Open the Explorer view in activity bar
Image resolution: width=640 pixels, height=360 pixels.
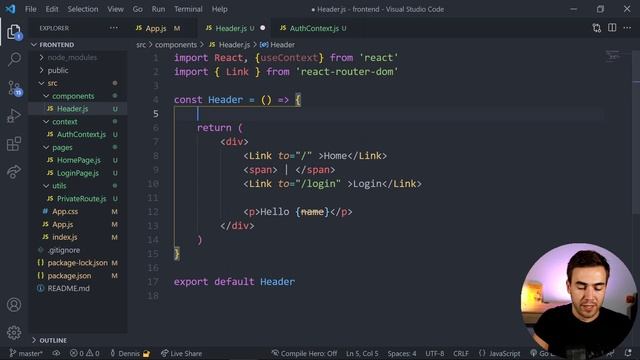[14, 32]
